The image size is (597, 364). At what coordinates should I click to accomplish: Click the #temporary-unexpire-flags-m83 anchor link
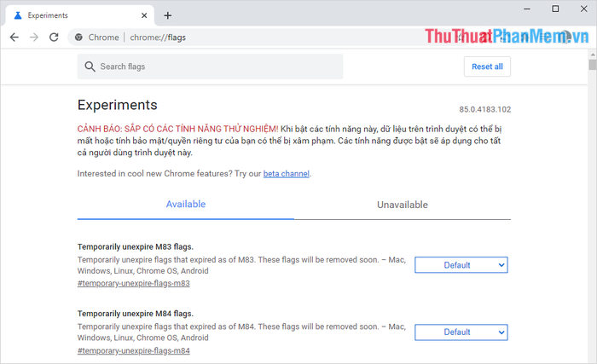click(133, 283)
